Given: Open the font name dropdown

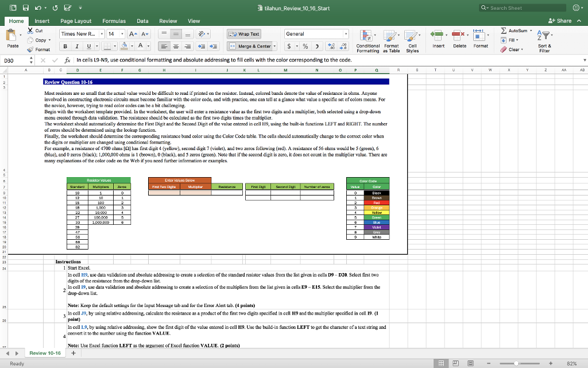Looking at the screenshot, I should (102, 34).
